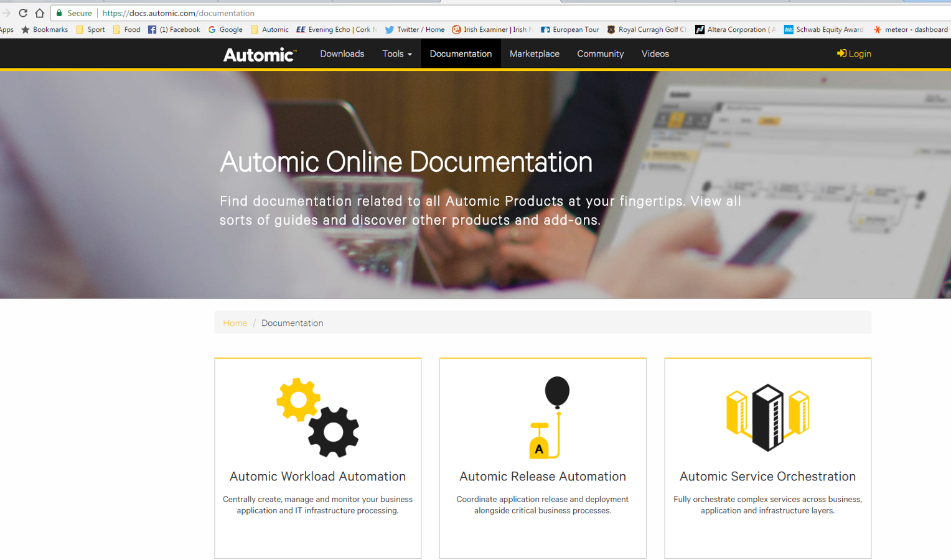Viewport: 951px width, 560px height.
Task: Click the Login button
Action: [x=854, y=54]
